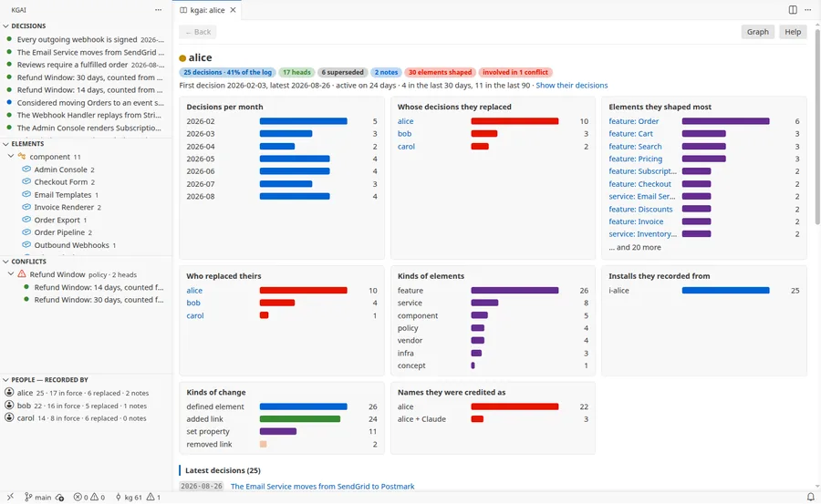
Task: Click alice's person icon in People list
Action: click(9, 392)
